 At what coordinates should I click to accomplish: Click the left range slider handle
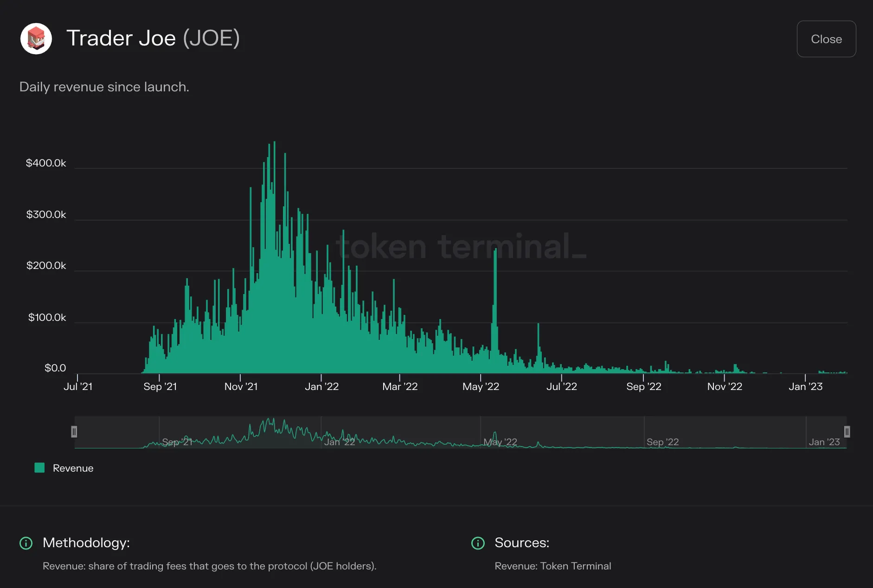[x=74, y=432]
